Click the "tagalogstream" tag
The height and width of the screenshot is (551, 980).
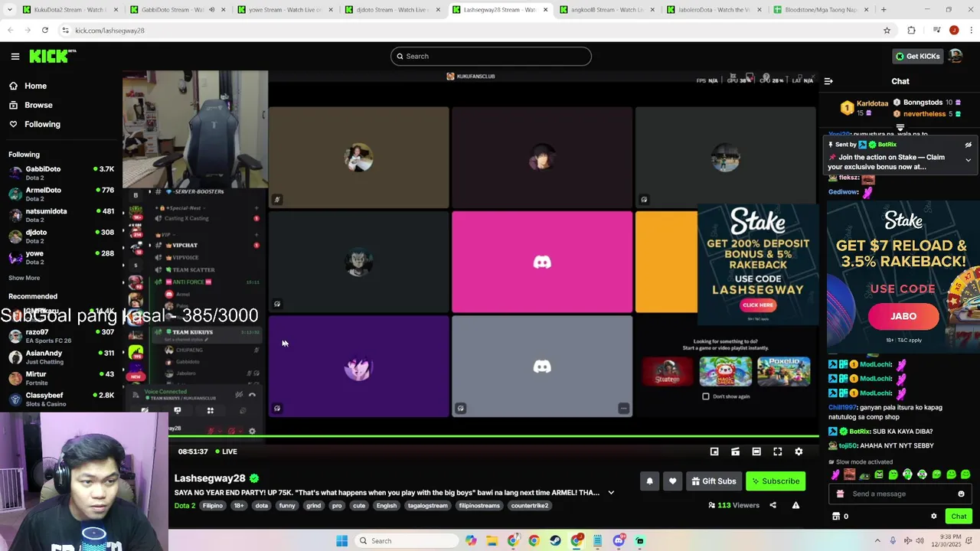pos(427,506)
